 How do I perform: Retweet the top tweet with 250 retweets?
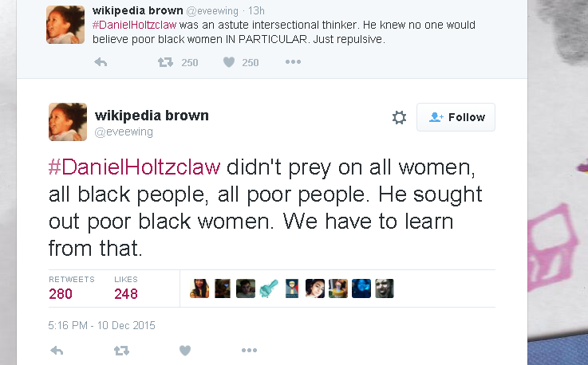pos(165,62)
